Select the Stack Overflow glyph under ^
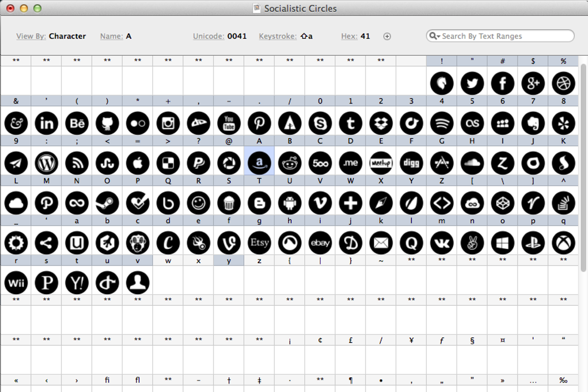The height and width of the screenshot is (392, 588). tap(563, 202)
